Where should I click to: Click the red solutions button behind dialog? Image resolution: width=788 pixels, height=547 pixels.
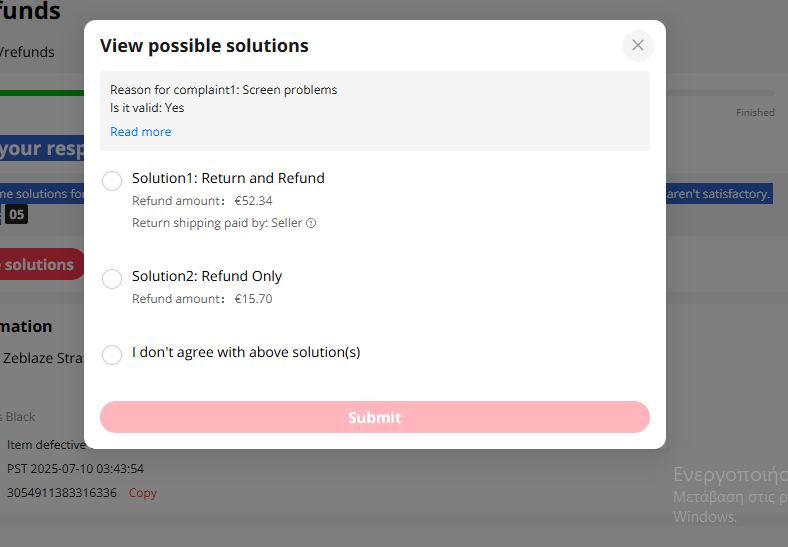point(42,264)
